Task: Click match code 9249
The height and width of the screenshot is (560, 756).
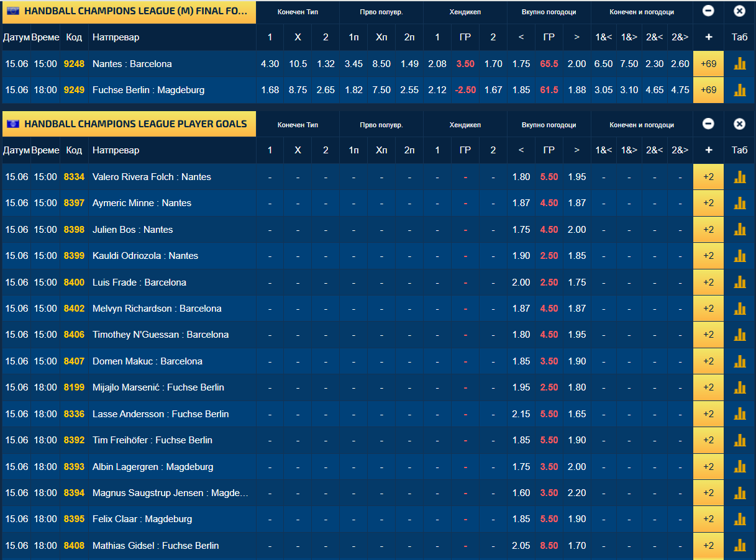Action: point(74,90)
